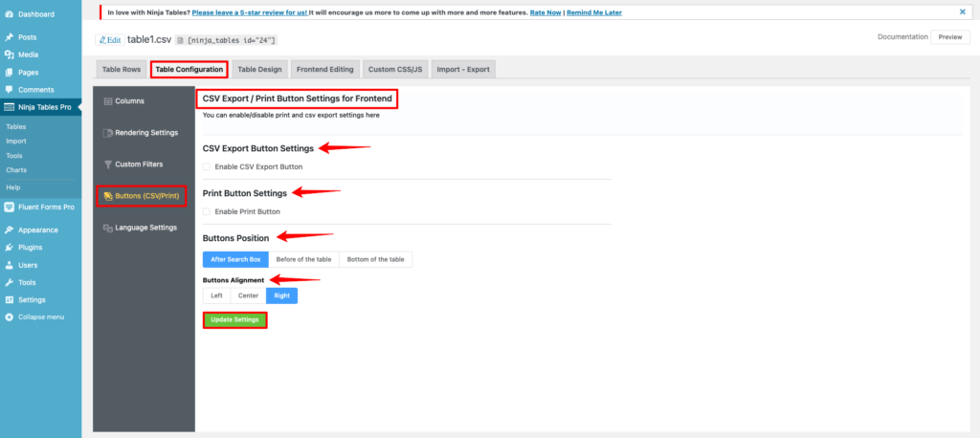Click the 5-star review link
The height and width of the screenshot is (438, 980).
point(250,12)
